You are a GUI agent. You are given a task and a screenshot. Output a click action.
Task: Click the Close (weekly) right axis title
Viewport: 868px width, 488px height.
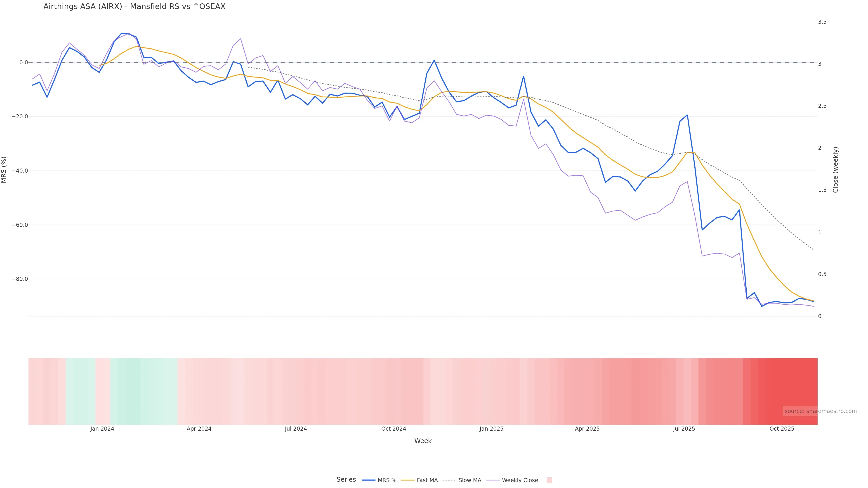835,170
